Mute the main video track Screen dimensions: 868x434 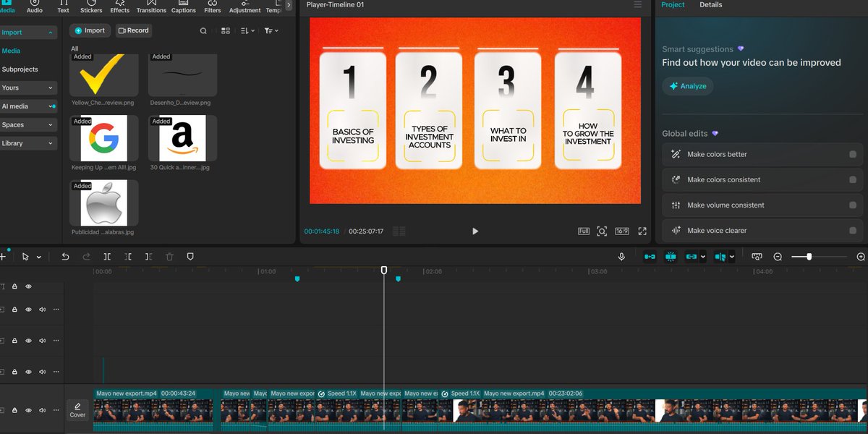pos(42,410)
